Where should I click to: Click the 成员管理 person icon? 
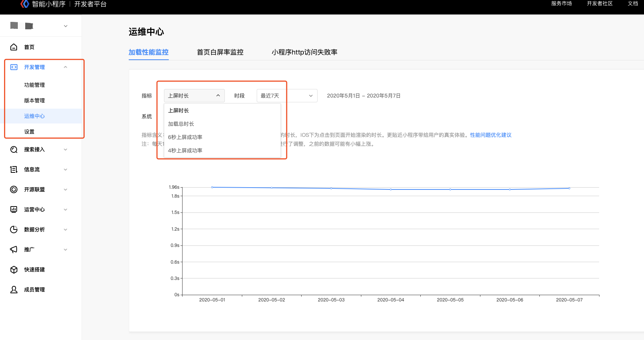click(14, 290)
